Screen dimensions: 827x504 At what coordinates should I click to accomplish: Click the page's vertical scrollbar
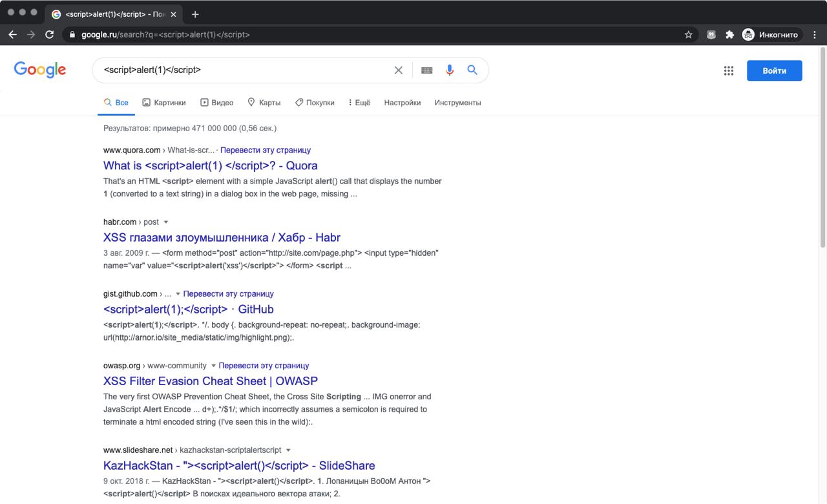[822, 147]
